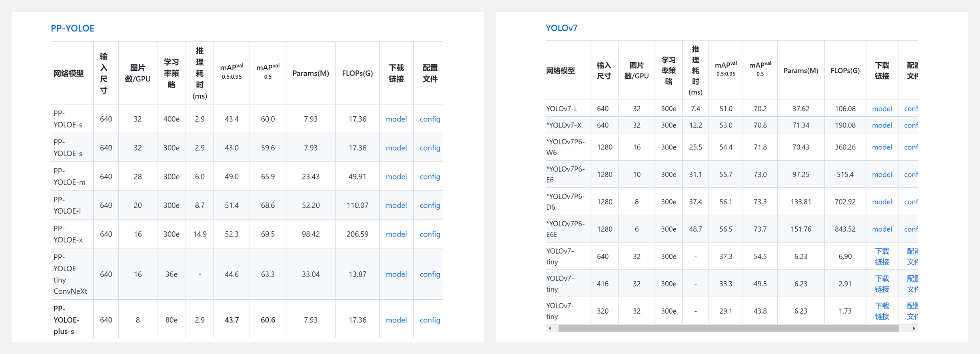Open config link in YOLOv7-L row

911,109
